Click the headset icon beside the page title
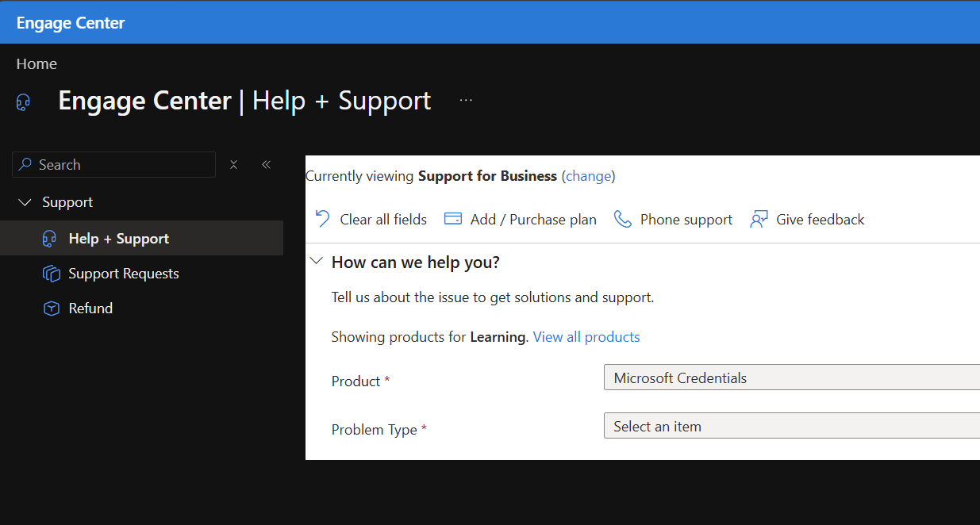Screen dimensions: 980x525 coord(23,102)
